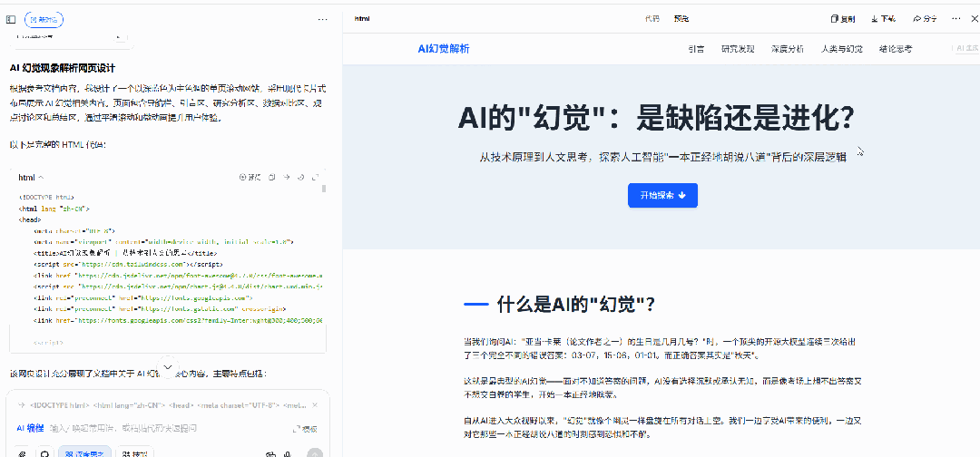Toggle the left sidebar panel icon
Image resolution: width=980 pixels, height=457 pixels.
point(11,19)
